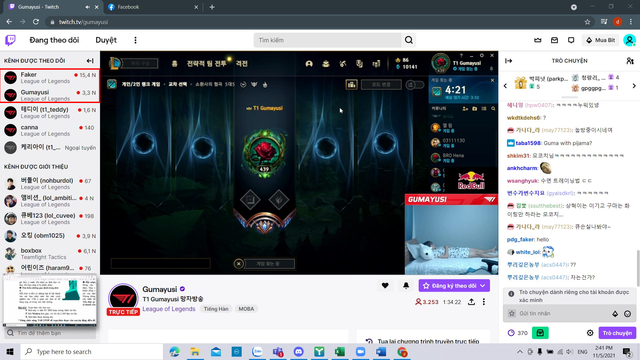Viewport: 640px width, 360px height.
Task: Mute the Gumayusi Twitch tab speaker
Action: [87, 7]
